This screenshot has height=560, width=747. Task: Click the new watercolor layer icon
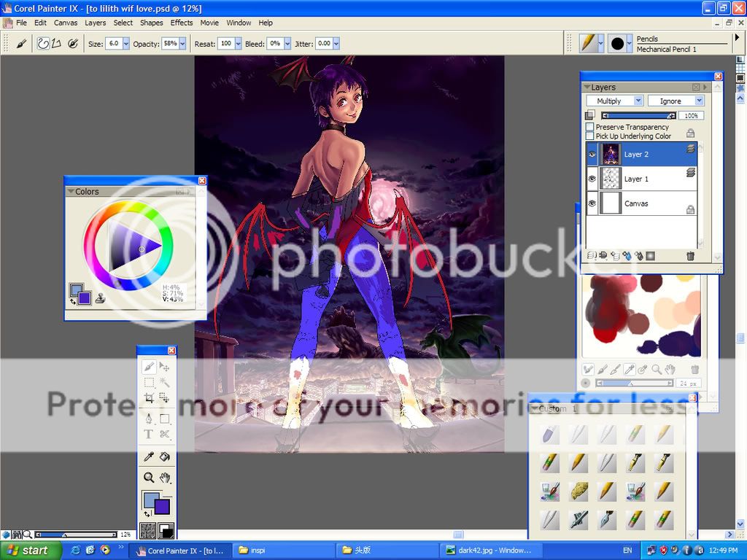[x=627, y=256]
